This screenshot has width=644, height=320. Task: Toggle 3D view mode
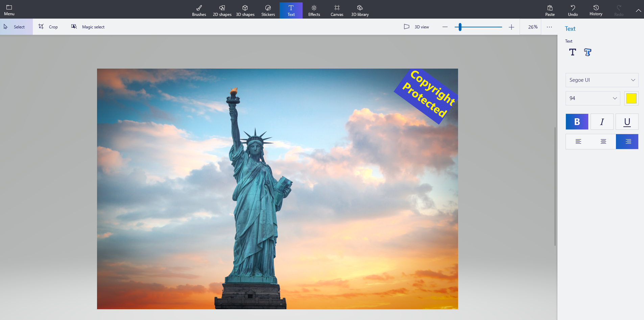pyautogui.click(x=416, y=27)
